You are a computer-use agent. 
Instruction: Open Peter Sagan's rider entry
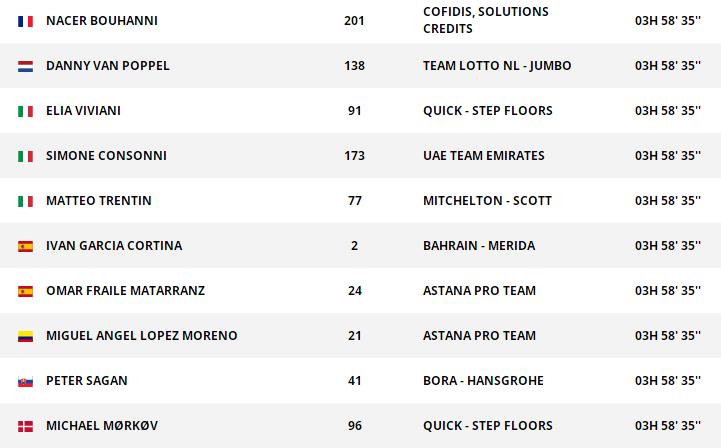coord(86,381)
